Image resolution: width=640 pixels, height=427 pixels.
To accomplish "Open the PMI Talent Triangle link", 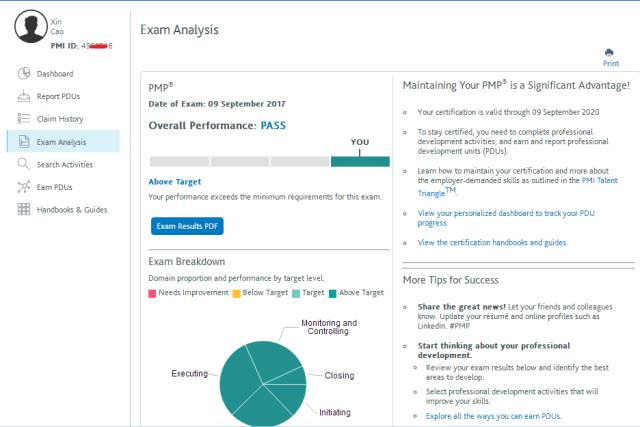I will coord(600,180).
